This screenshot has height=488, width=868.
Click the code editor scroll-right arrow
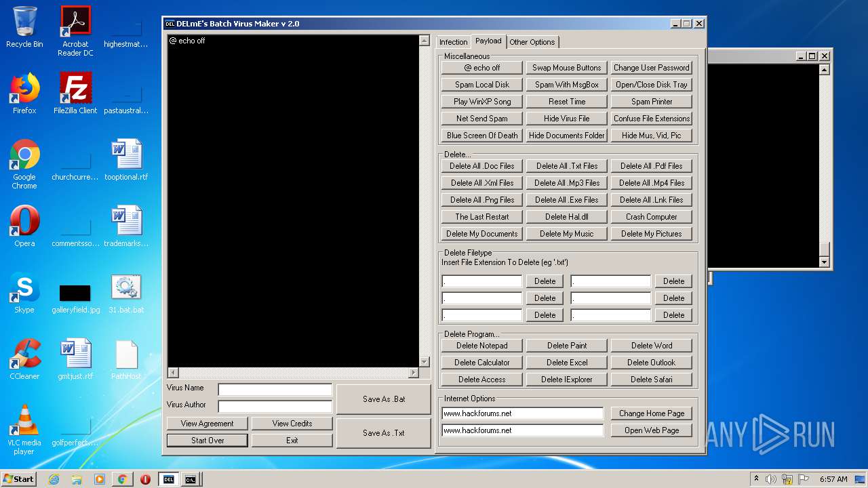coord(414,373)
